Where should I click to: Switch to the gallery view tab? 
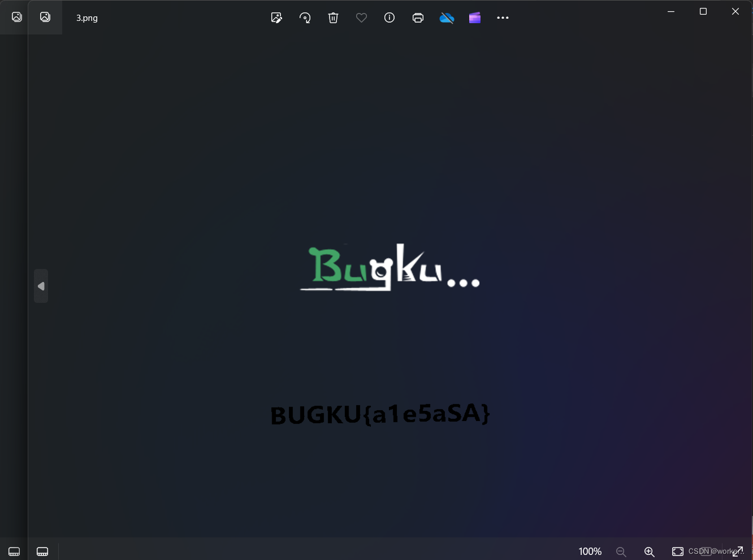click(x=16, y=17)
